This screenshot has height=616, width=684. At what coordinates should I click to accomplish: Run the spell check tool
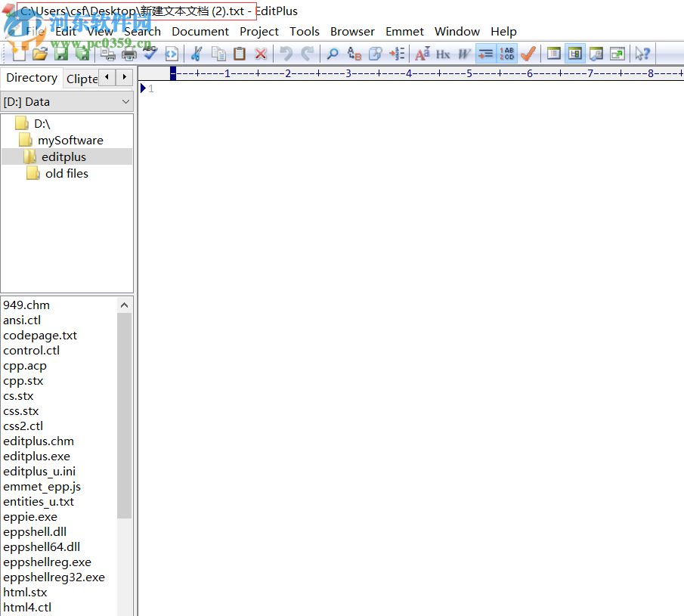[x=150, y=54]
